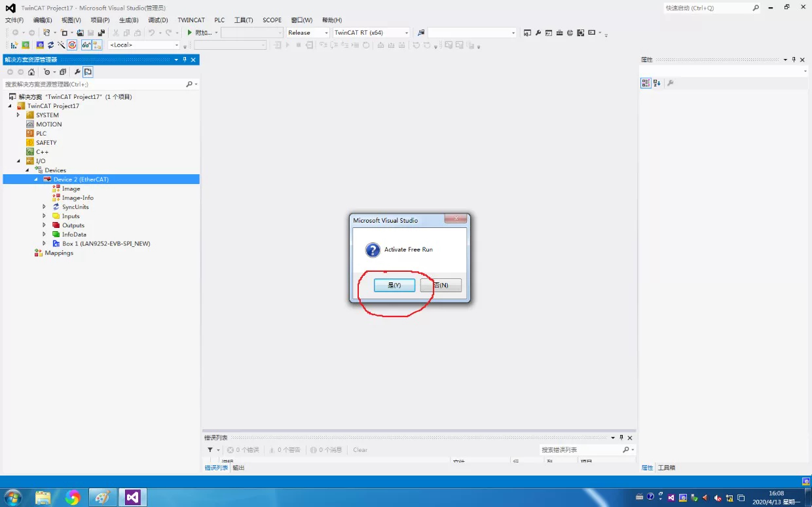Open the SCOPE menu

272,20
